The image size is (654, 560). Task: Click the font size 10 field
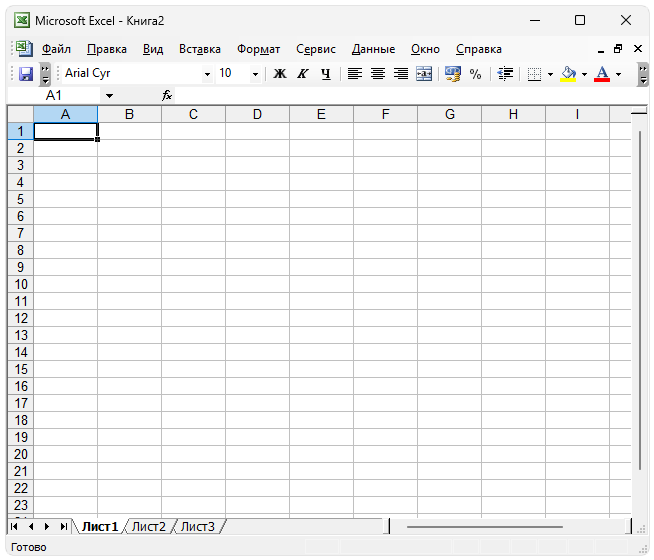tap(233, 73)
